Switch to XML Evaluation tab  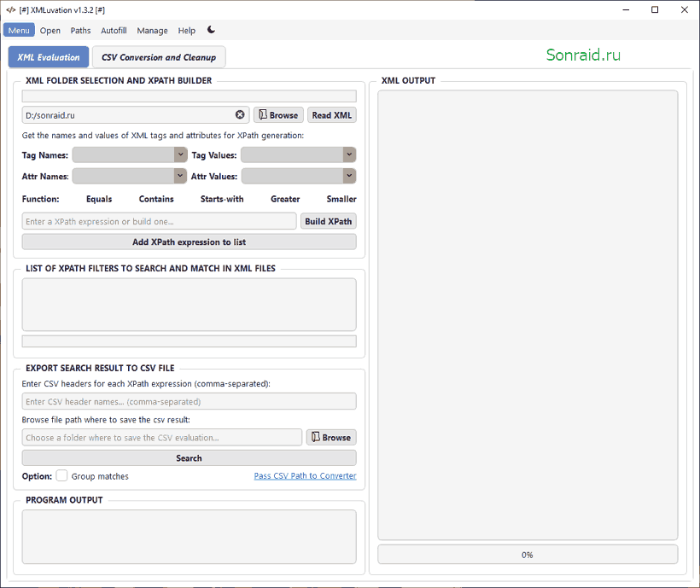point(49,57)
